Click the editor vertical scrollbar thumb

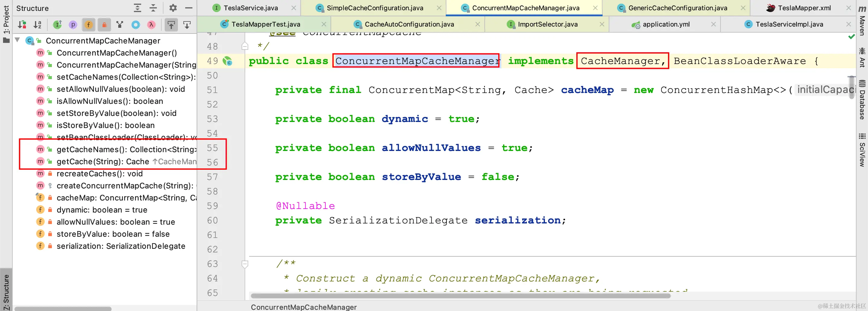pyautogui.click(x=852, y=87)
